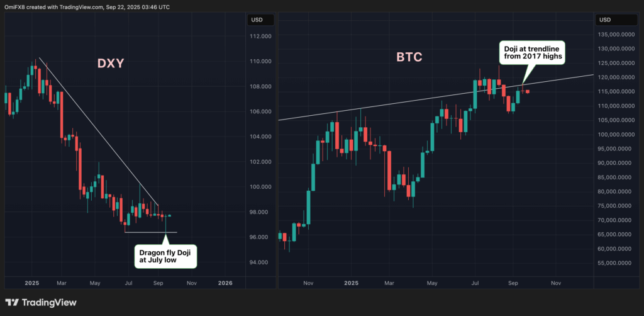Click the 2026 label on time axis
The width and height of the screenshot is (644, 316).
(225, 283)
